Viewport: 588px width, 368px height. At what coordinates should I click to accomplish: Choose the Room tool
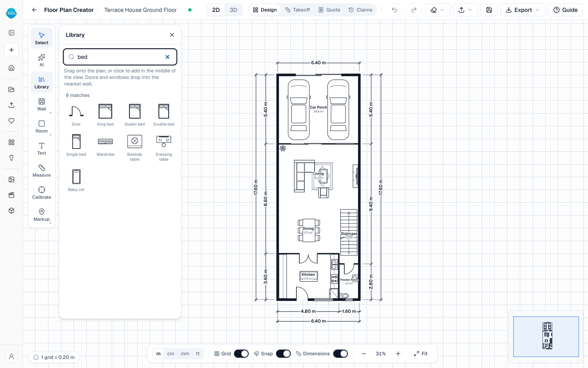tap(42, 127)
